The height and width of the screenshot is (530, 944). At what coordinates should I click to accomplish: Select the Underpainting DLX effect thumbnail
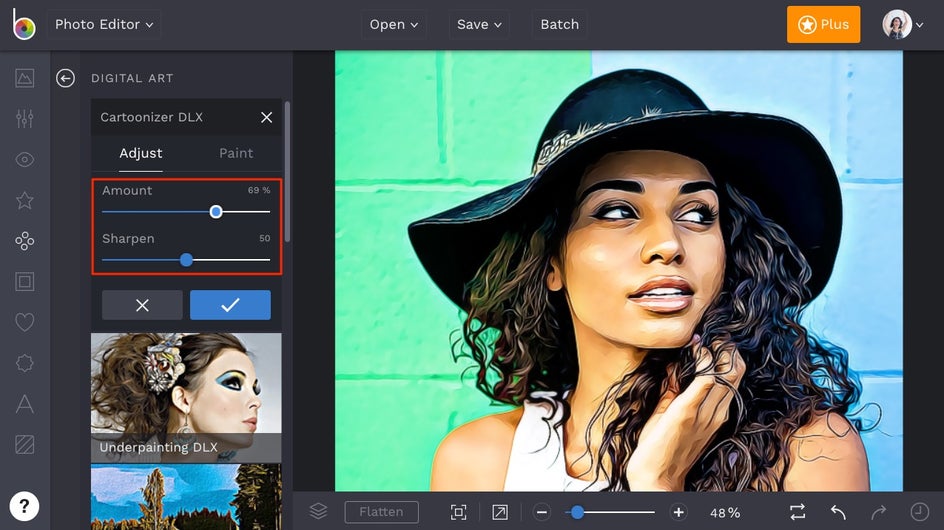(186, 397)
